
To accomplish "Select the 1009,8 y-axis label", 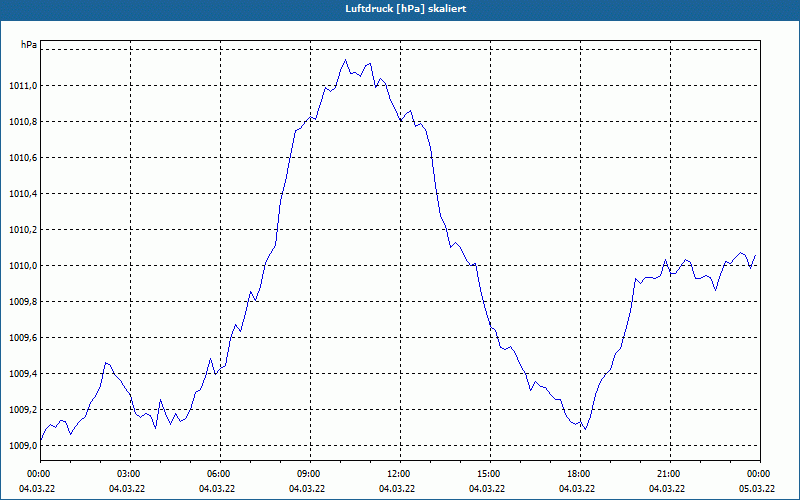I will [x=23, y=302].
